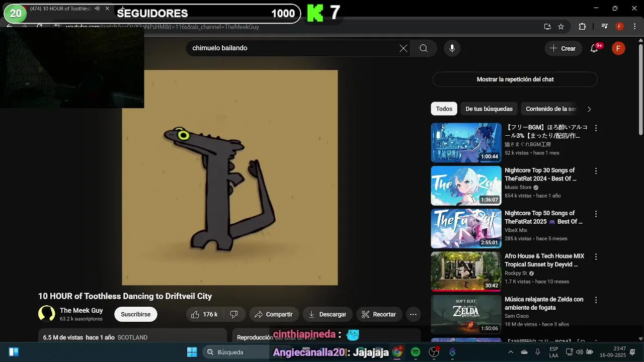Open Nightcore Top 50 Songs thumbnail
Viewport: 644px width, 362px height.
pyautogui.click(x=466, y=228)
